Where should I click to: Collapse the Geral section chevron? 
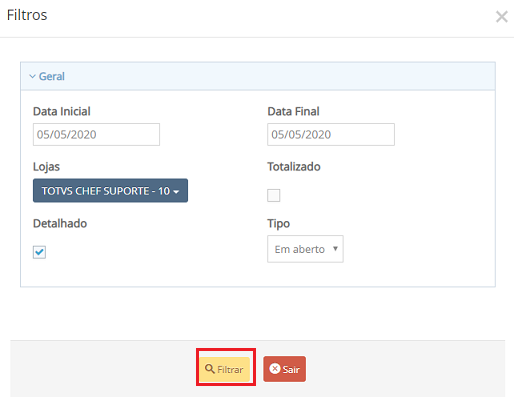point(32,76)
